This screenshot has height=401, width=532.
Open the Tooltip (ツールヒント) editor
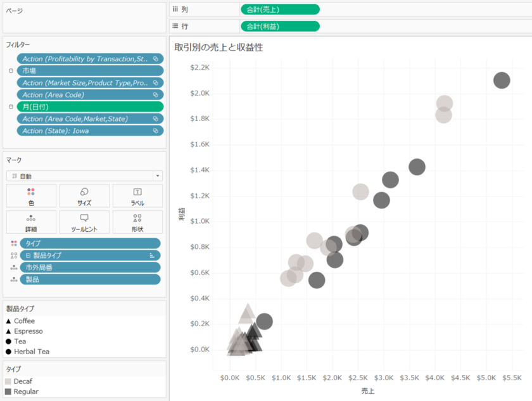(x=84, y=222)
